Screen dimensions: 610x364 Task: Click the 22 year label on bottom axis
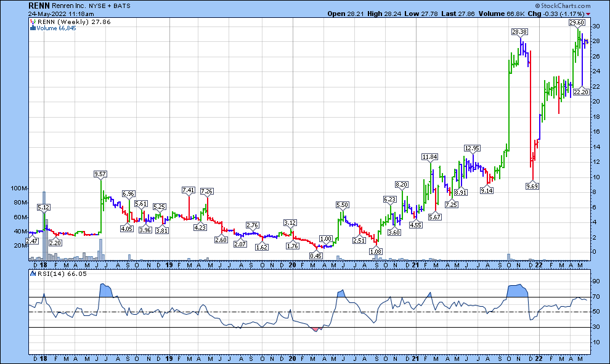pyautogui.click(x=539, y=358)
